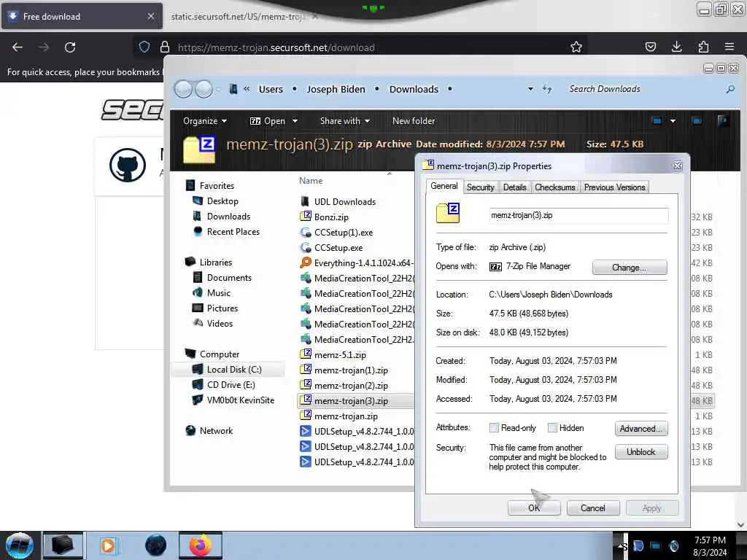Screen dimensions: 747x560
Task: Click the GitHub octocat logo on page
Action: click(127, 166)
